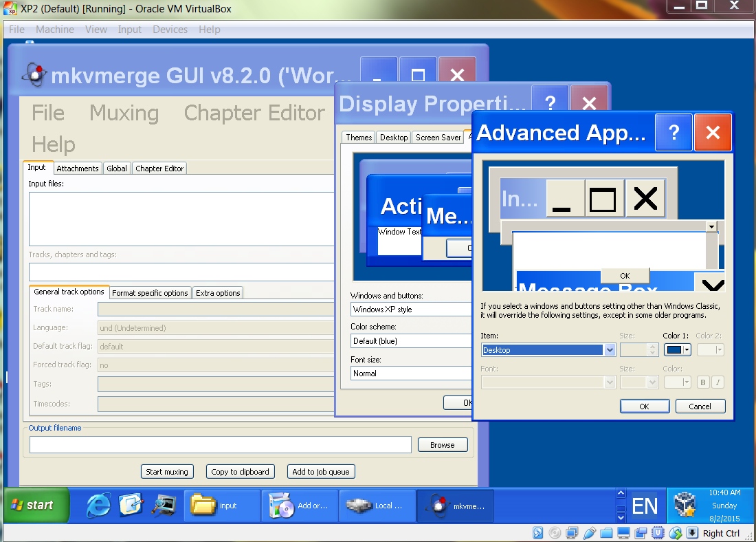The height and width of the screenshot is (542, 756).
Task: Open mkvmerge Help menu
Action: click(x=54, y=144)
